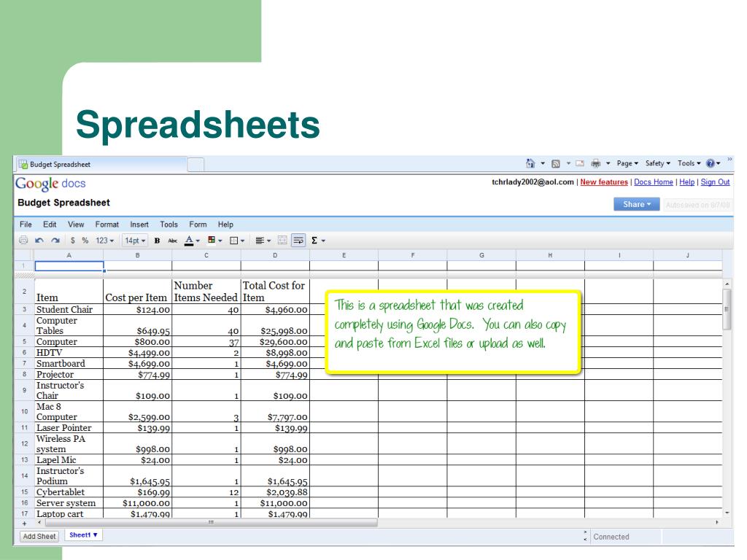The height and width of the screenshot is (560, 747).
Task: Open the Edit menu
Action: pos(50,225)
